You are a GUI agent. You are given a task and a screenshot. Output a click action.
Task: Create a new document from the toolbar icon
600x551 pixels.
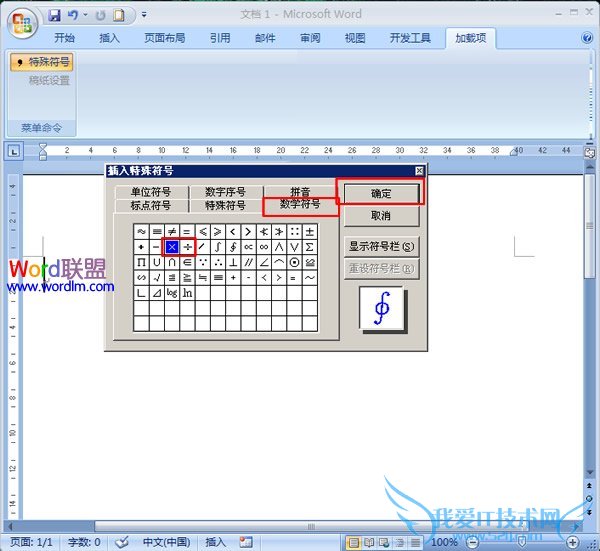119,15
